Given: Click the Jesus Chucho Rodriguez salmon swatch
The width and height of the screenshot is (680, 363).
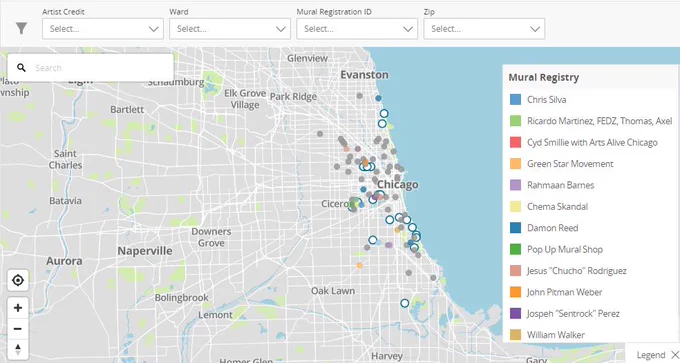Looking at the screenshot, I should (x=515, y=271).
